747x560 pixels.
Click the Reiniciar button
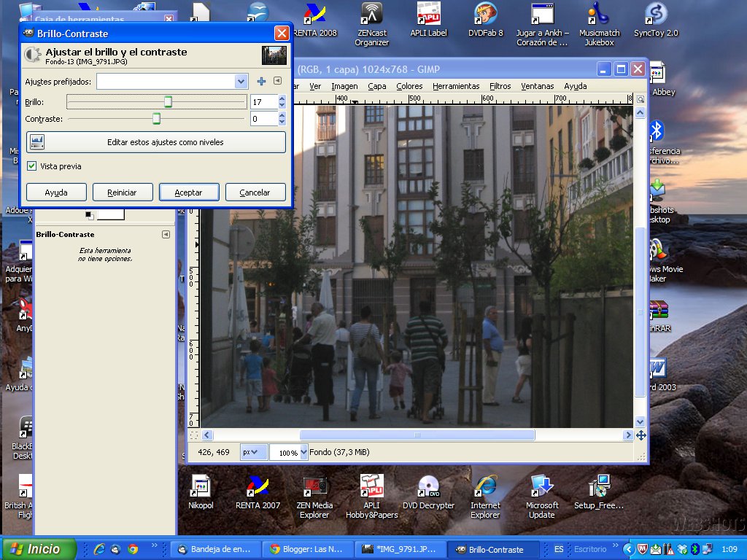123,192
